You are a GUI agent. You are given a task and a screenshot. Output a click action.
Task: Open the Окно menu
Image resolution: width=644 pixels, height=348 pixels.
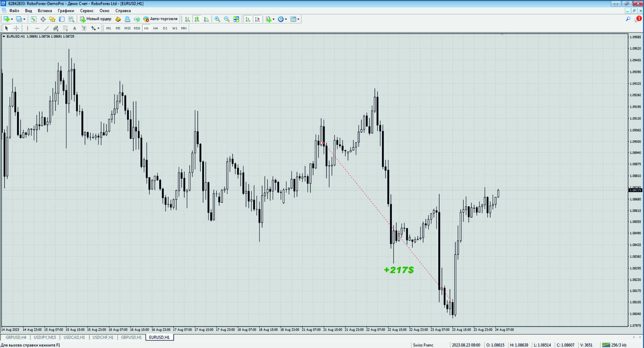coord(104,10)
